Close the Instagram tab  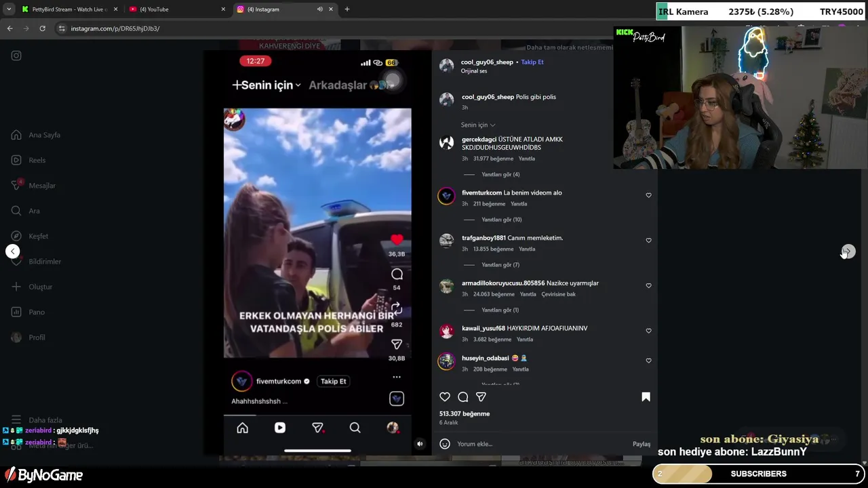(331, 9)
